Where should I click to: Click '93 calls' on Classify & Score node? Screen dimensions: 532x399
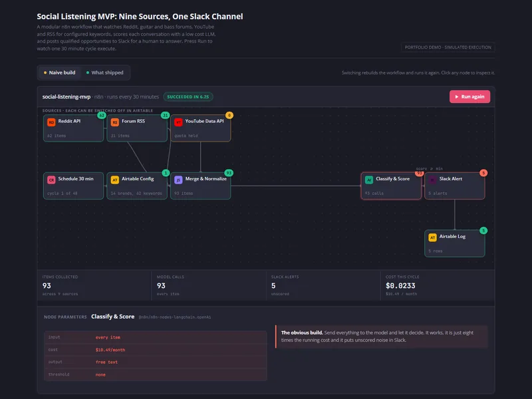tap(374, 194)
